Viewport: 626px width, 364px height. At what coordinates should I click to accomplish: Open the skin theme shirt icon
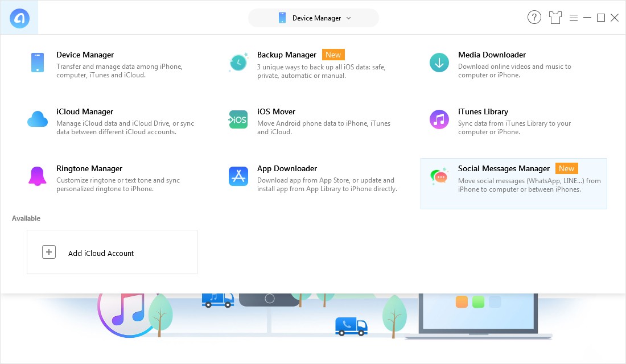pos(555,18)
